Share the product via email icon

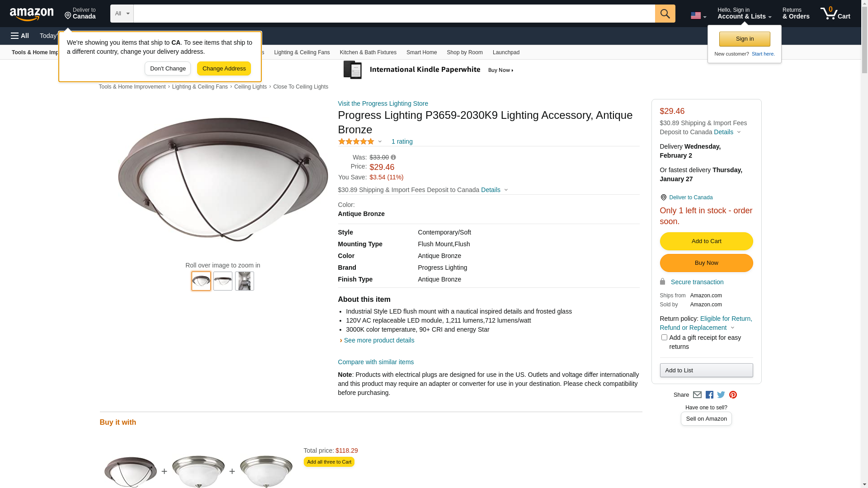697,395
